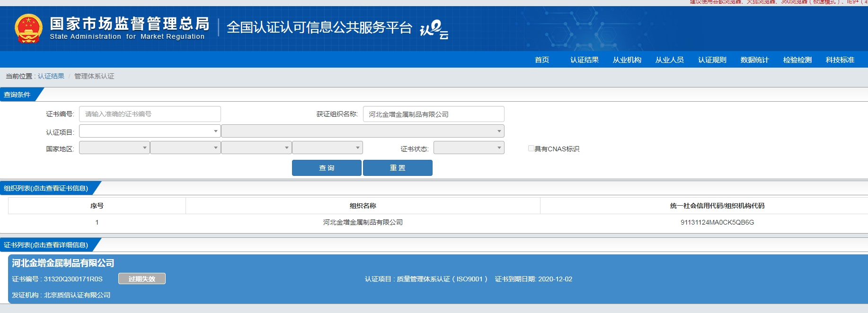Open the first 认证项目 dropdown
Viewport: 868px width, 313px height.
(150, 131)
